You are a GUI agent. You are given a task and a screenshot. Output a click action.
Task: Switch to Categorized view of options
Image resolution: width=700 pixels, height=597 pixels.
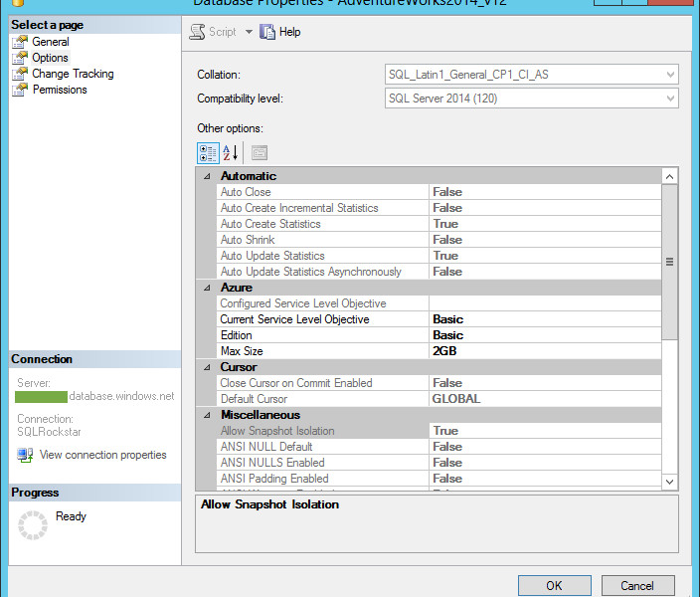(208, 153)
